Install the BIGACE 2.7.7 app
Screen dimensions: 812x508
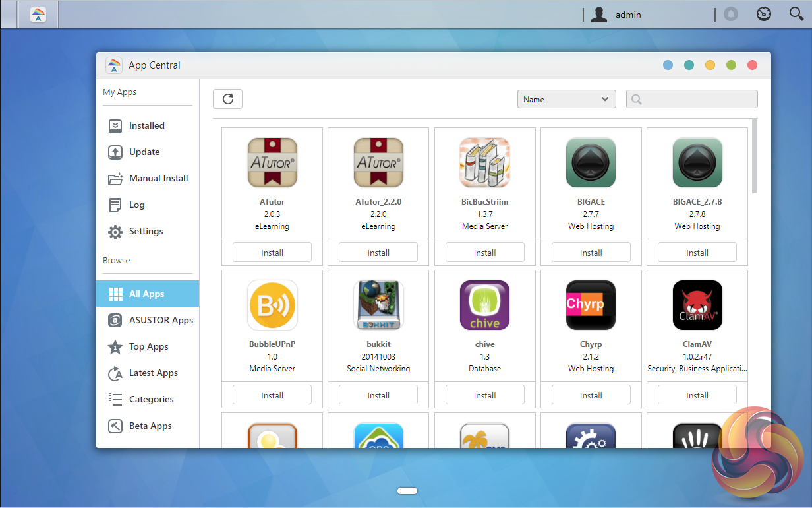pos(591,253)
